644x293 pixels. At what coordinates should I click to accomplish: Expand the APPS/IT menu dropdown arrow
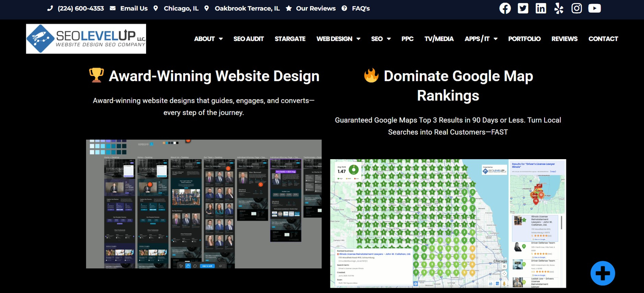[x=495, y=39]
